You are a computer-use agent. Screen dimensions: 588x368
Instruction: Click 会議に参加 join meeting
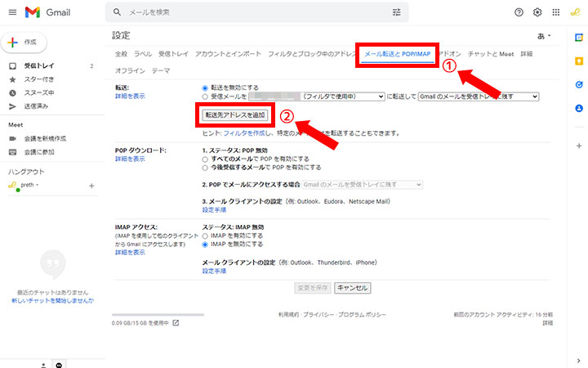[39, 152]
